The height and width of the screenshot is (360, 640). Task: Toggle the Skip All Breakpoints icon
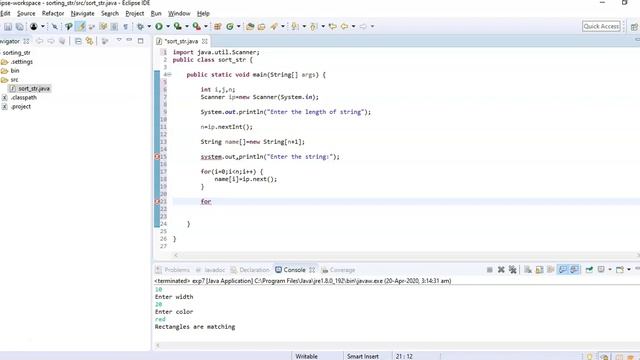(x=54, y=27)
